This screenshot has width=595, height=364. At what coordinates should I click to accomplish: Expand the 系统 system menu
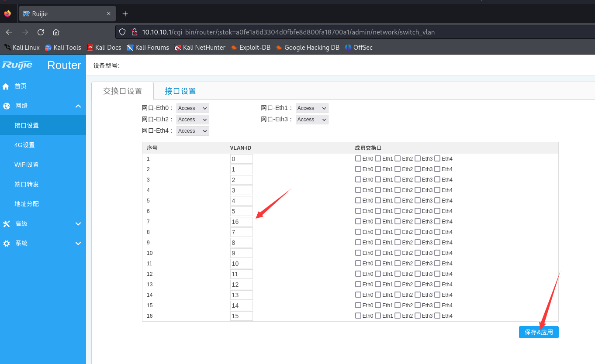click(x=43, y=243)
